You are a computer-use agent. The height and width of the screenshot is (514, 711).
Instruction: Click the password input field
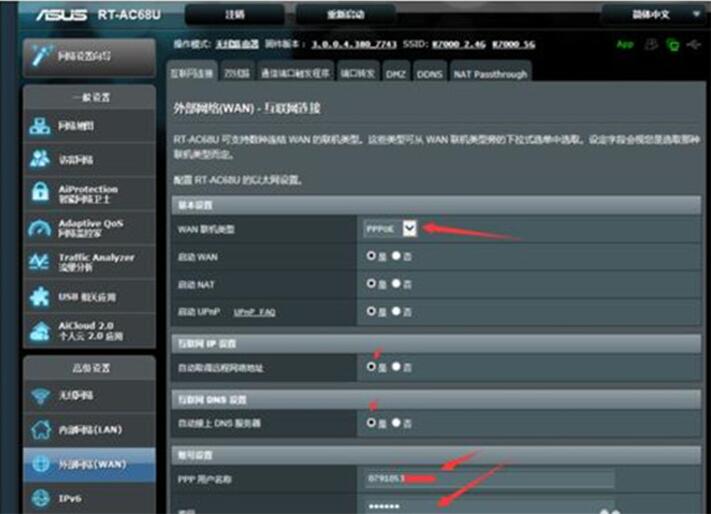click(x=489, y=506)
